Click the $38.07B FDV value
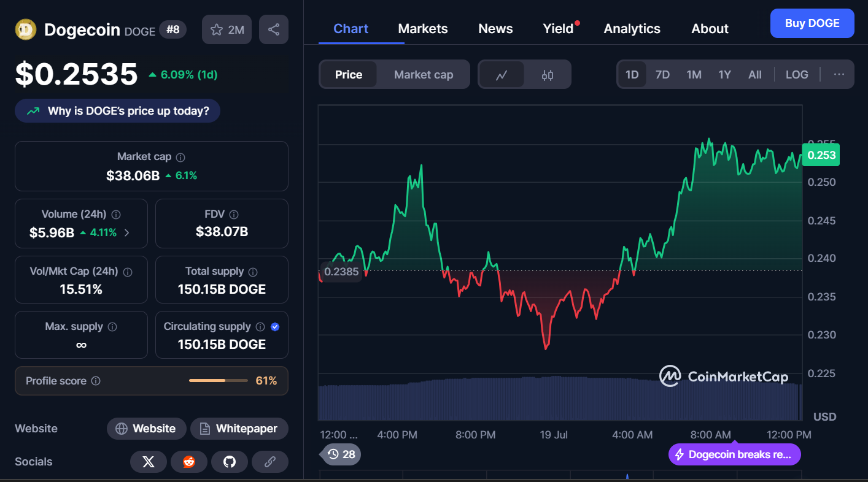 222,232
